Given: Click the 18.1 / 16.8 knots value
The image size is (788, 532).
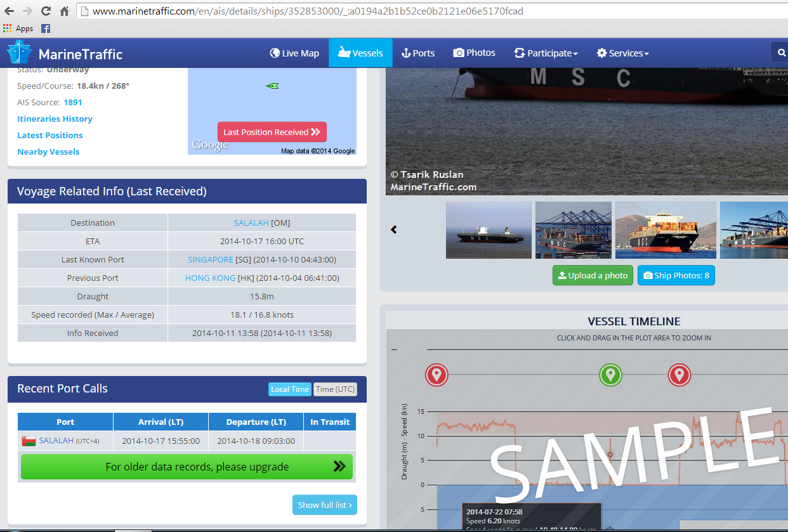Looking at the screenshot, I should 262,315.
